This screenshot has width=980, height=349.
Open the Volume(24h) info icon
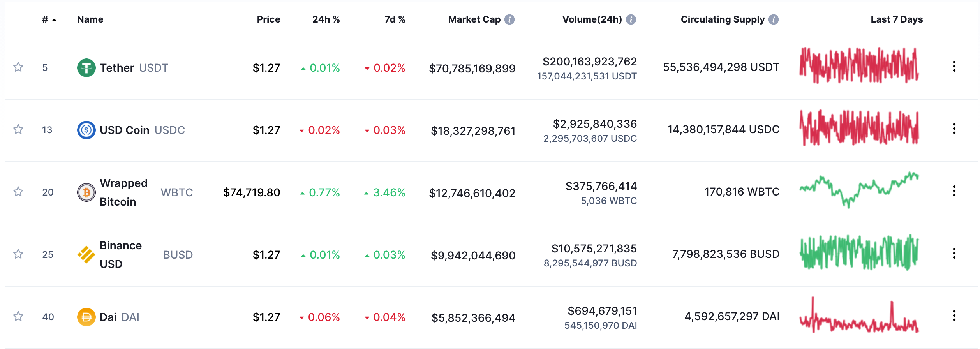pos(631,19)
